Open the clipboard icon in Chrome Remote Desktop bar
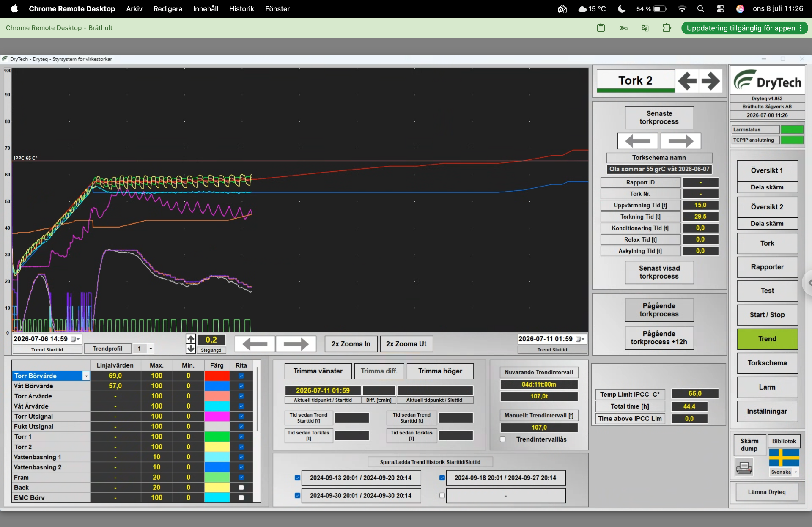 (x=601, y=28)
